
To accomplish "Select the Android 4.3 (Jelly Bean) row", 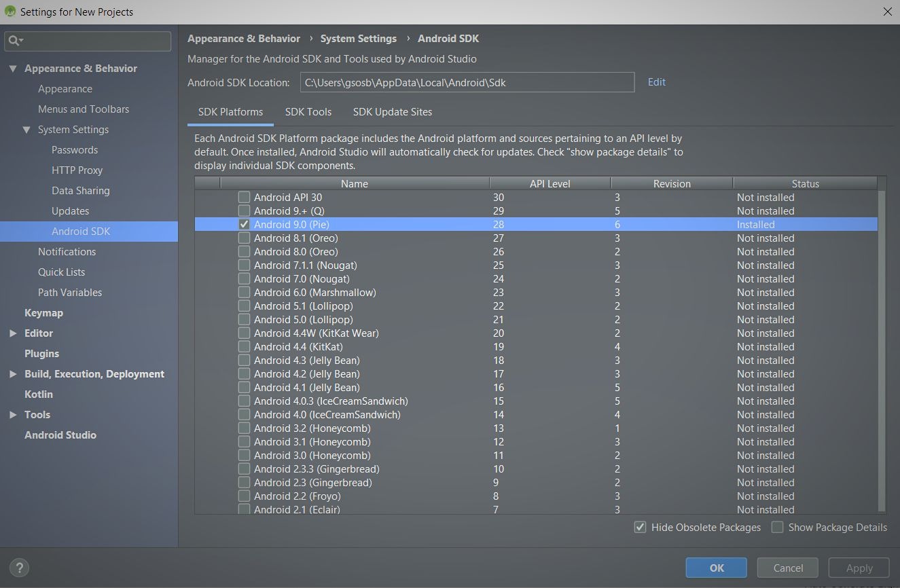I will [536, 360].
